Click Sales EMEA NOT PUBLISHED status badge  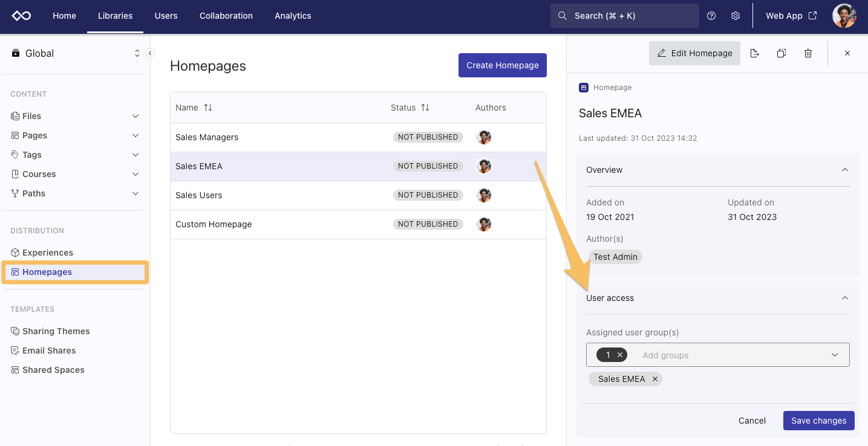[x=428, y=166]
